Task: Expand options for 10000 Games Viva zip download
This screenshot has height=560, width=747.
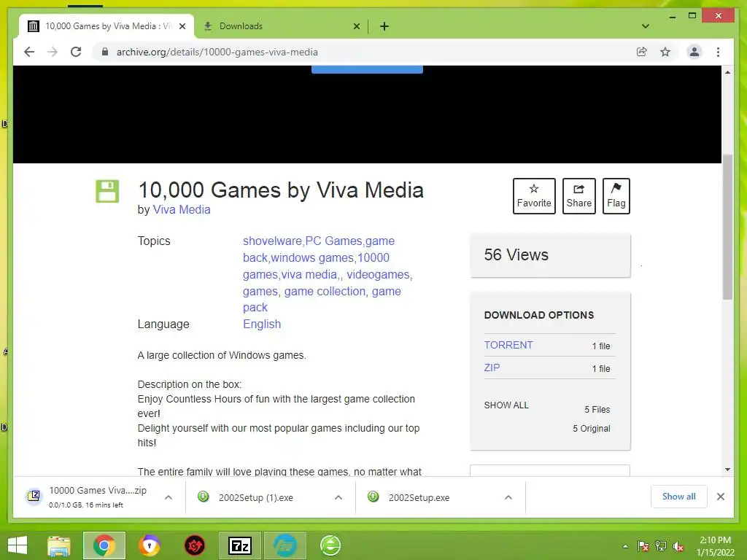Action: (169, 497)
